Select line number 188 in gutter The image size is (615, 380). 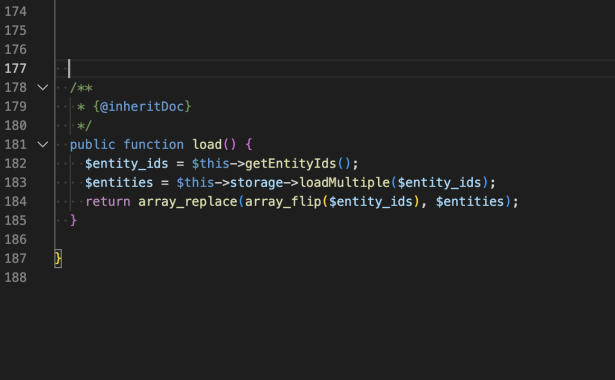(16, 278)
